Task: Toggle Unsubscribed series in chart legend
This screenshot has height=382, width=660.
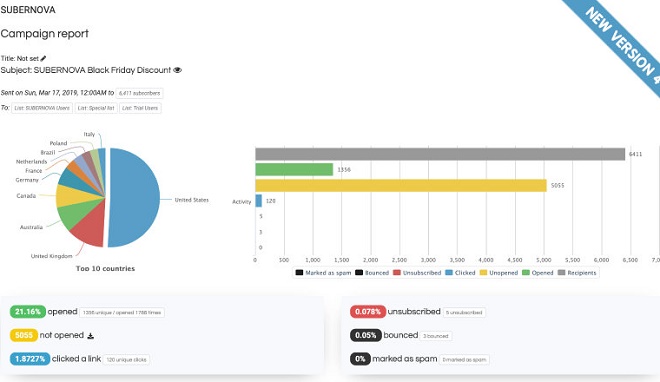Action: [x=417, y=273]
